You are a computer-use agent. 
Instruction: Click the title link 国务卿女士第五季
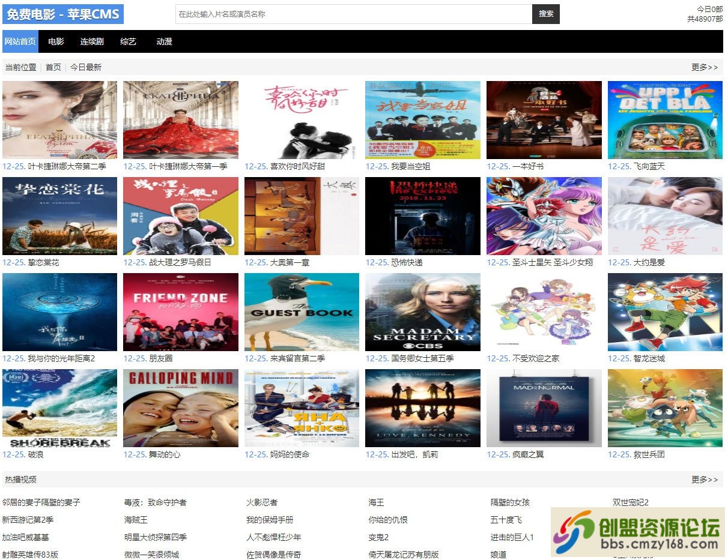click(422, 358)
